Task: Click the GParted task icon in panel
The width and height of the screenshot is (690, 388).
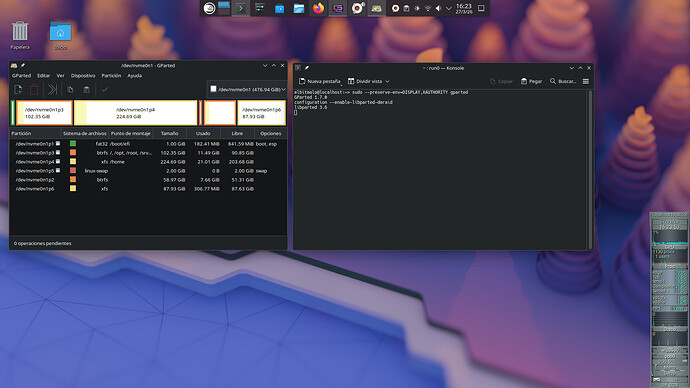Action: tap(376, 8)
